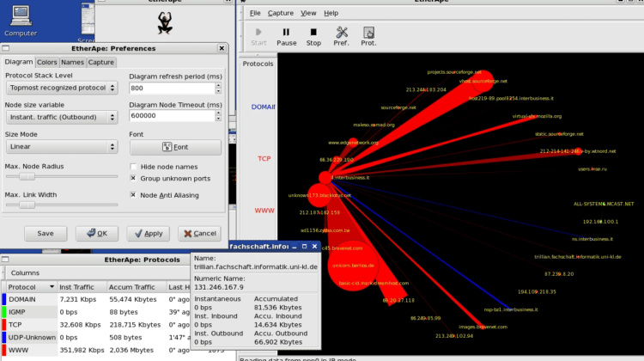This screenshot has height=361, width=644.
Task: Switch to the Diagram tab
Action: click(19, 62)
